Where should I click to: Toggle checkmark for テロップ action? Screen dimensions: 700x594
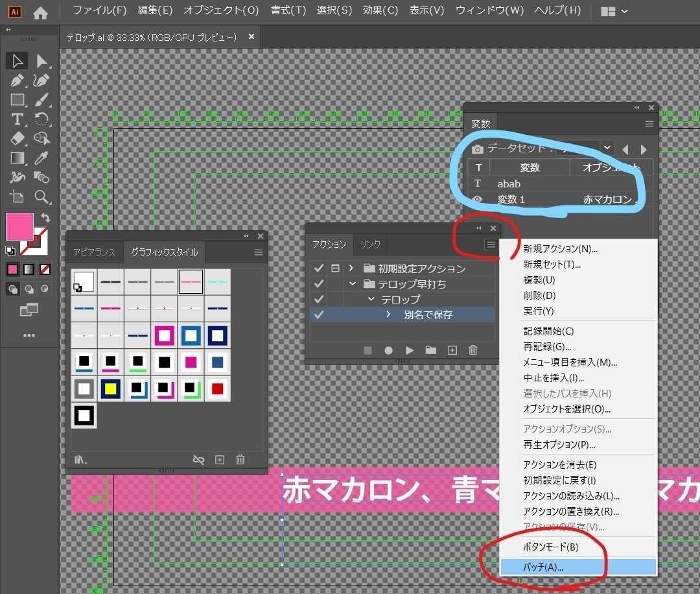pyautogui.click(x=319, y=299)
